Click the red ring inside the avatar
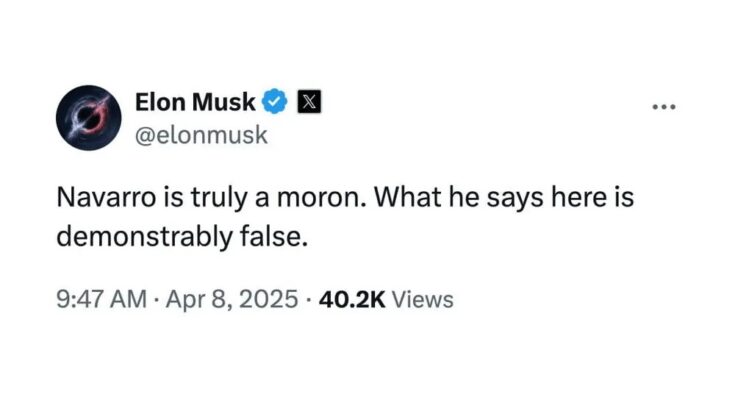This screenshot has height=400, width=735. tap(94, 117)
